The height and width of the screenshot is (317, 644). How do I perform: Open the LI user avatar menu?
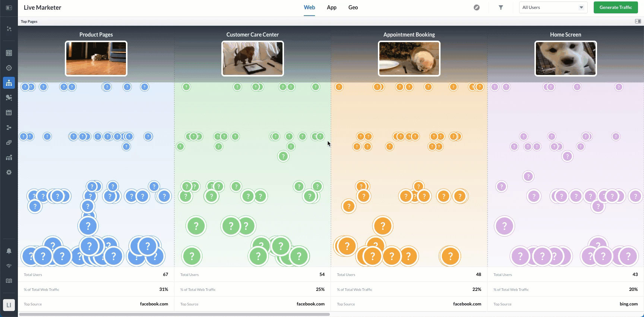pyautogui.click(x=9, y=305)
